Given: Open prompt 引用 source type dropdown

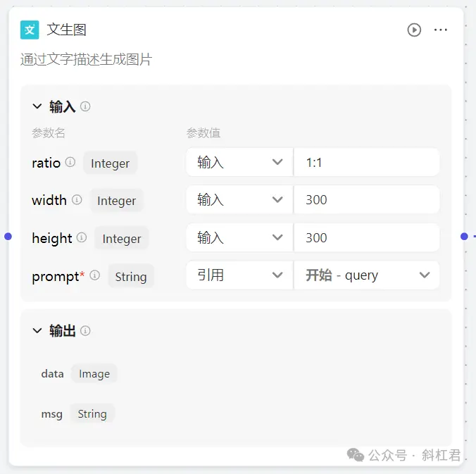Looking at the screenshot, I should [239, 275].
